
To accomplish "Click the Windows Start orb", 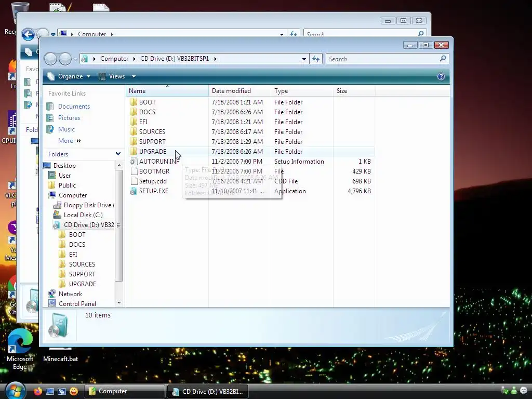I will coord(15,391).
